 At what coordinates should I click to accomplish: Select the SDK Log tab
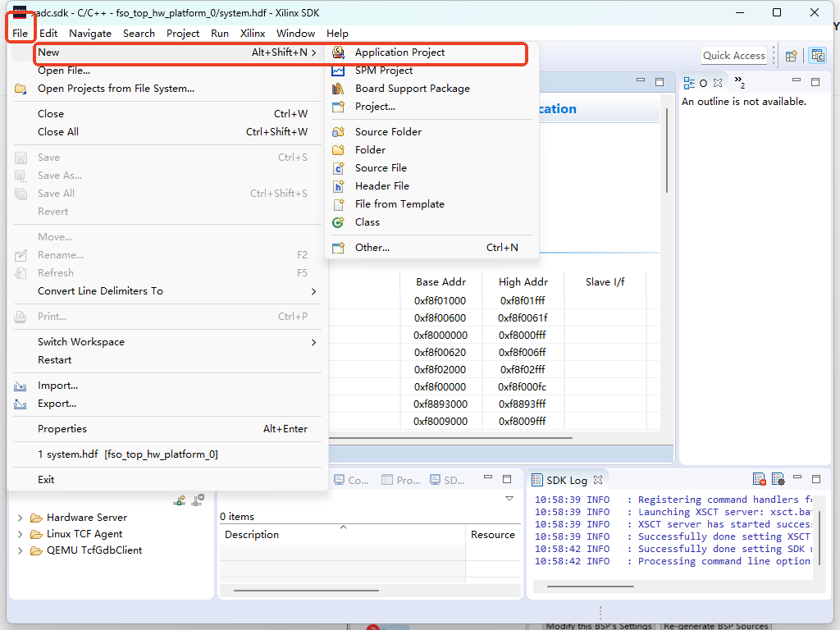566,480
